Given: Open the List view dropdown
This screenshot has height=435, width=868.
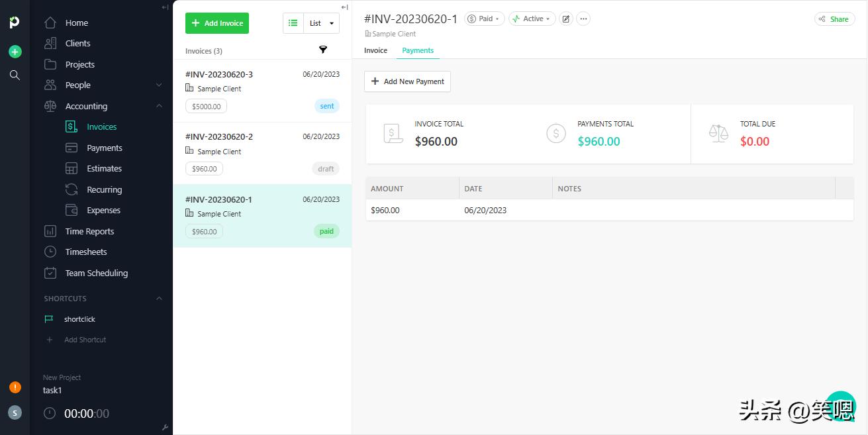Looking at the screenshot, I should point(321,23).
